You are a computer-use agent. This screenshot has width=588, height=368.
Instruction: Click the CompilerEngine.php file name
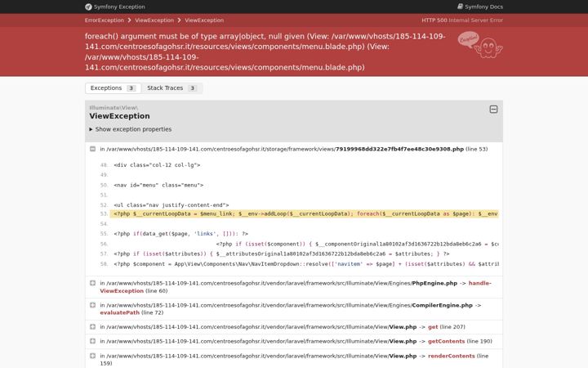pos(442,305)
